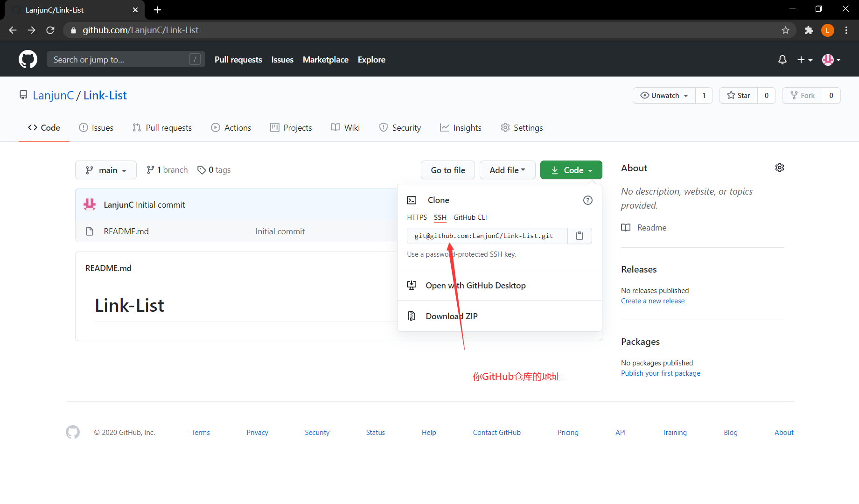Open the user avatar menu
859x504 pixels.
831,60
